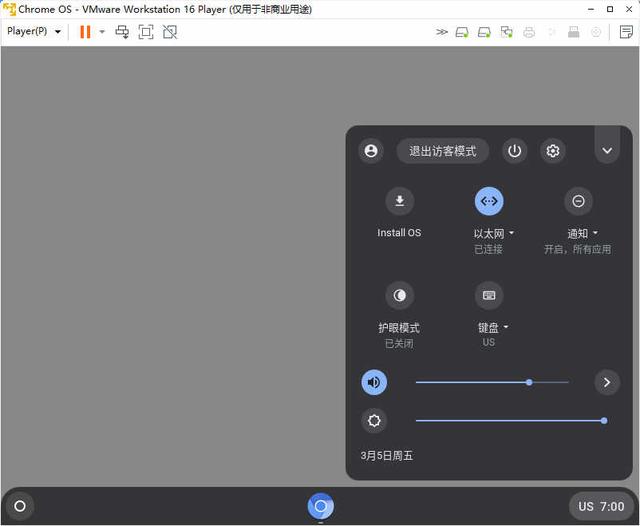Click the US keyboard layout label
The height and width of the screenshot is (526, 640).
pos(489,342)
